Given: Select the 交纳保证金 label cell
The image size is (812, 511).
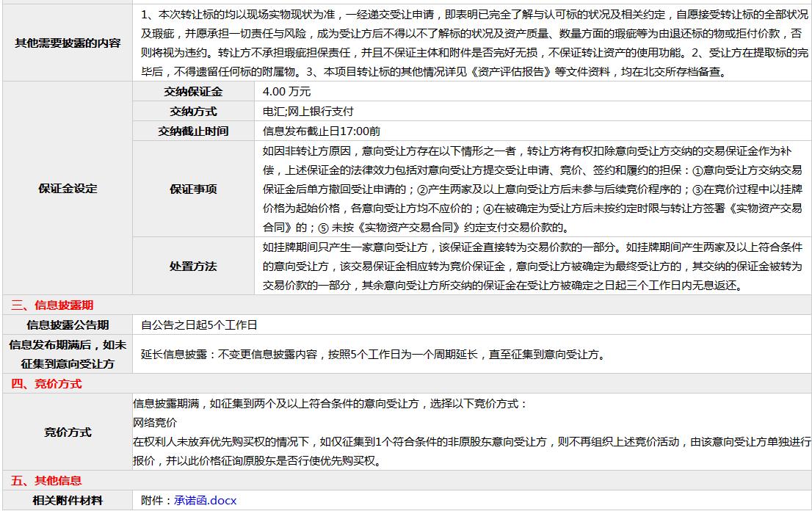Looking at the screenshot, I should click(193, 92).
